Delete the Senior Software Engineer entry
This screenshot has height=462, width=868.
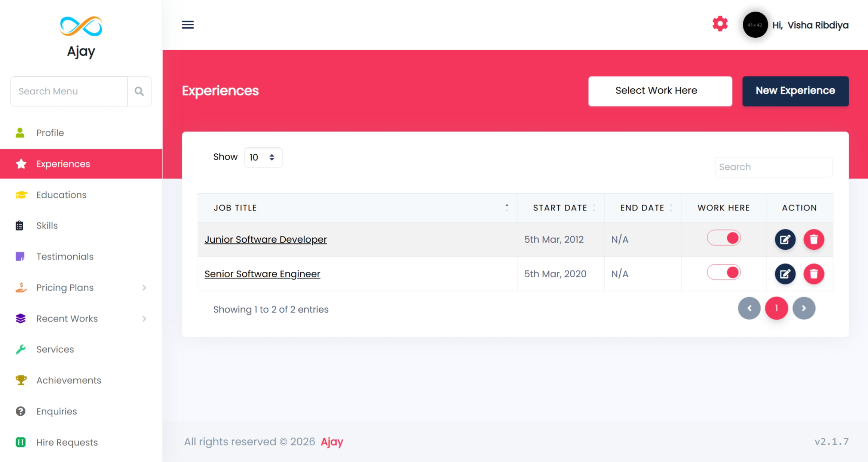tap(814, 274)
